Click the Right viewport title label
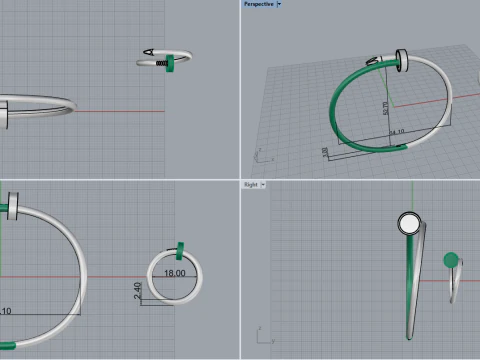 pyautogui.click(x=251, y=184)
